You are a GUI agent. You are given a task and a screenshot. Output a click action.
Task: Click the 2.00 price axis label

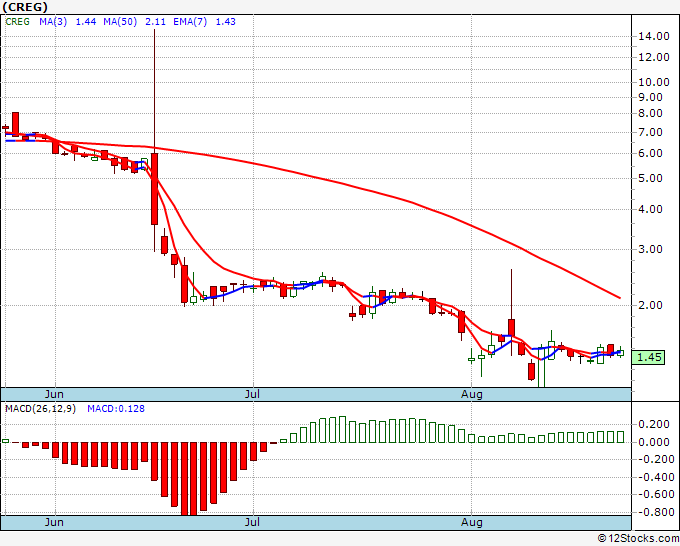point(651,305)
